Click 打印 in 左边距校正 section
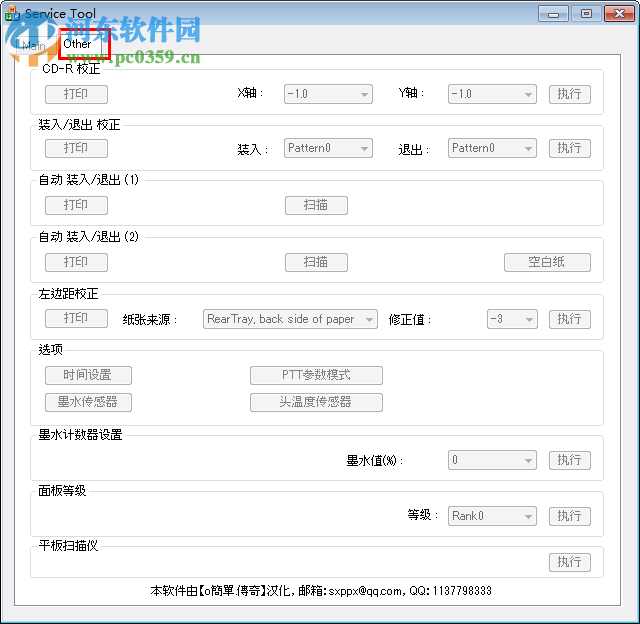Viewport: 640px width, 624px height. (76, 318)
